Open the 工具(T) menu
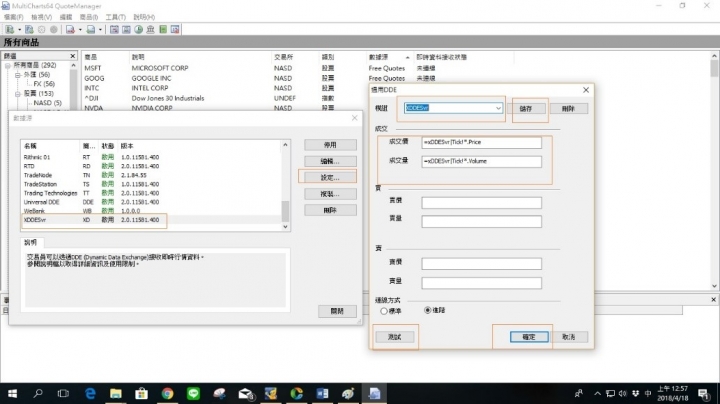Image resolution: width=720 pixels, height=404 pixels. point(115,17)
